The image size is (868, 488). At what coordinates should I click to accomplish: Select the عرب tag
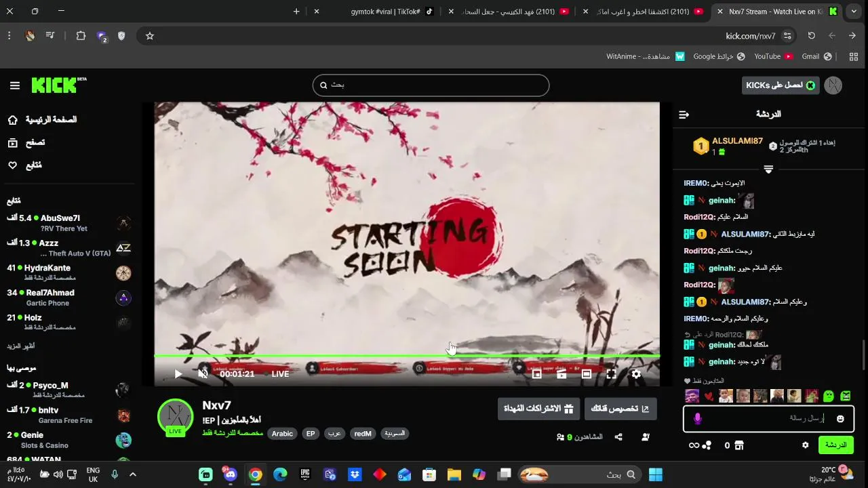334,434
